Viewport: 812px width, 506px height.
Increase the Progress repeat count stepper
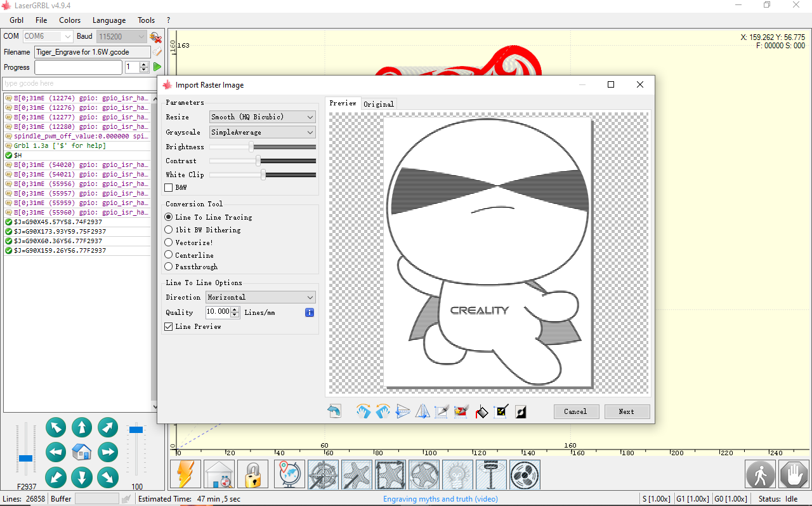[144, 64]
